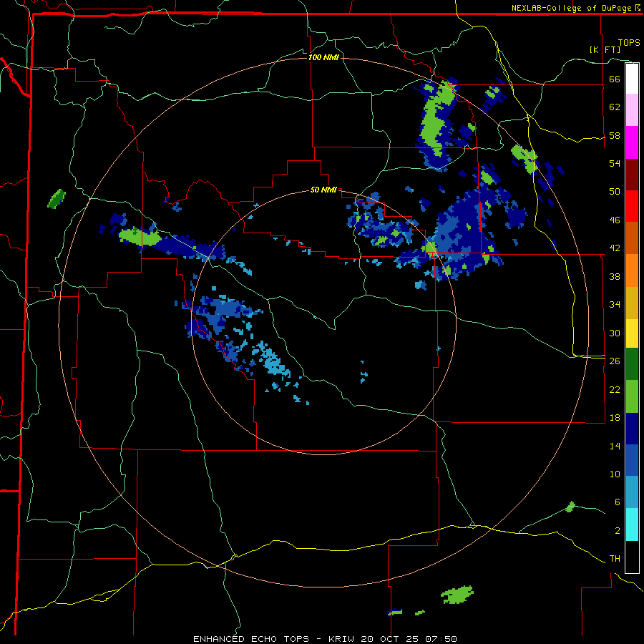Pick the magenta legend swatch
The width and height of the screenshot is (644, 644).
point(632,142)
